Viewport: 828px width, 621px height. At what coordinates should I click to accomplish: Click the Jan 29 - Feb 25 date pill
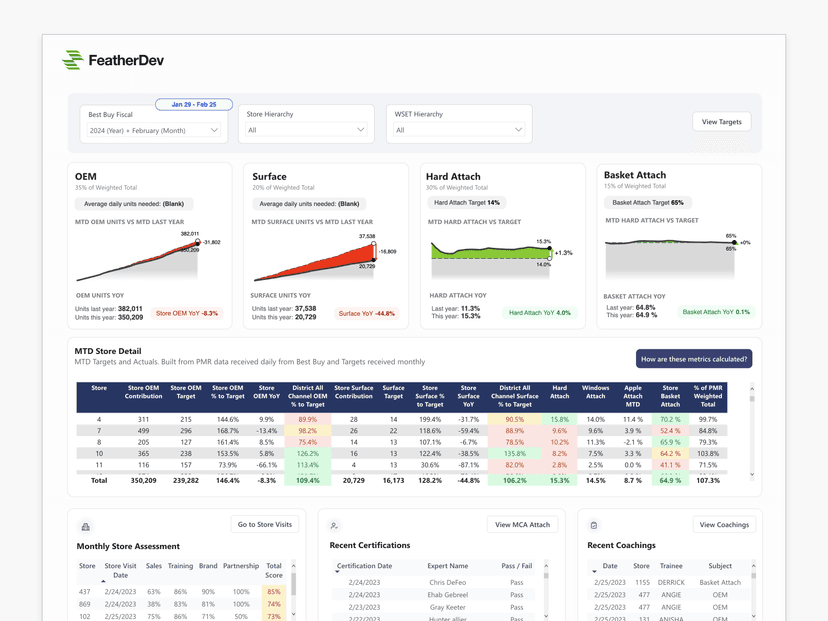click(193, 103)
